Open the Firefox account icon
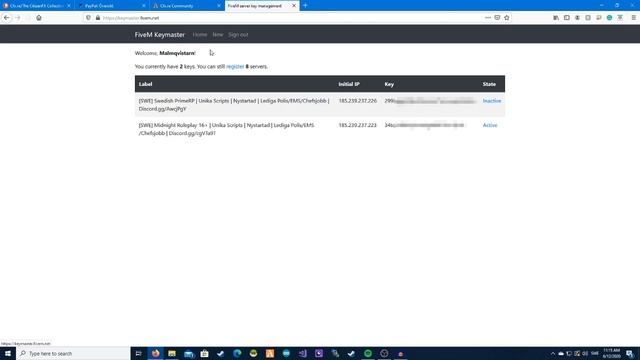Viewport: 640px width, 360px height. coord(577,18)
